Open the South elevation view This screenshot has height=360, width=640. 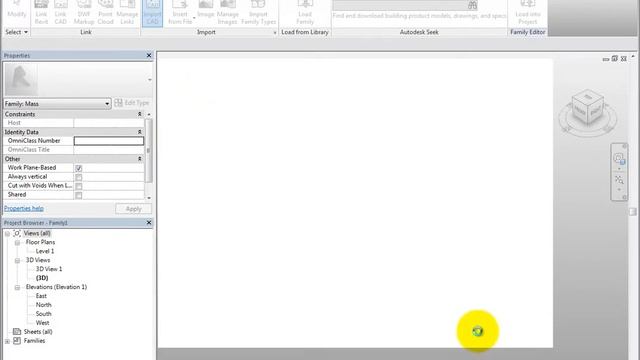coord(44,314)
